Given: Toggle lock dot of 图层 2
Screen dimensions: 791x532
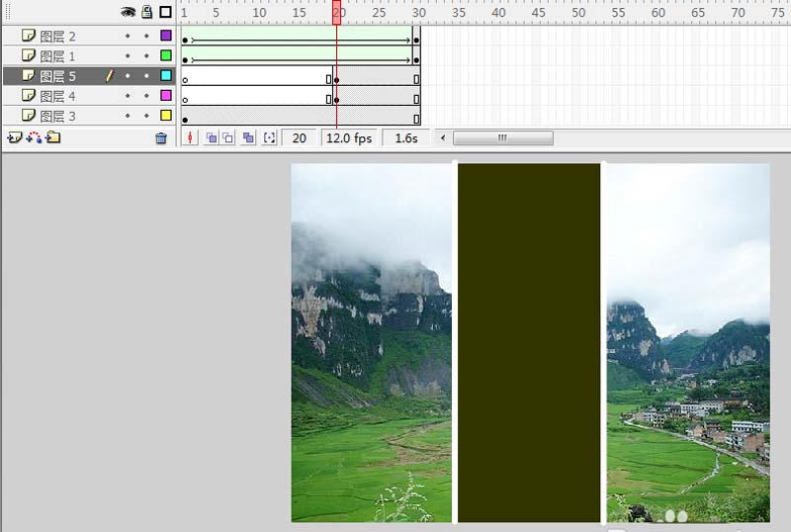Looking at the screenshot, I should 146,36.
